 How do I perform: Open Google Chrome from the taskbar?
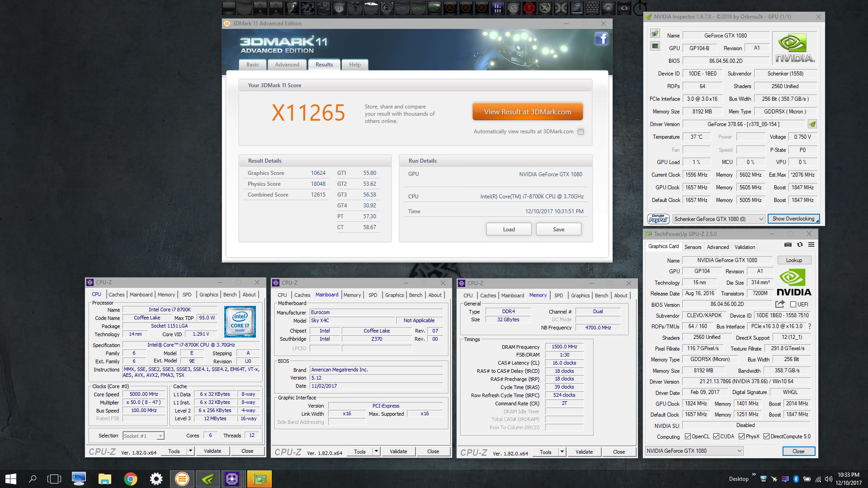(131, 479)
